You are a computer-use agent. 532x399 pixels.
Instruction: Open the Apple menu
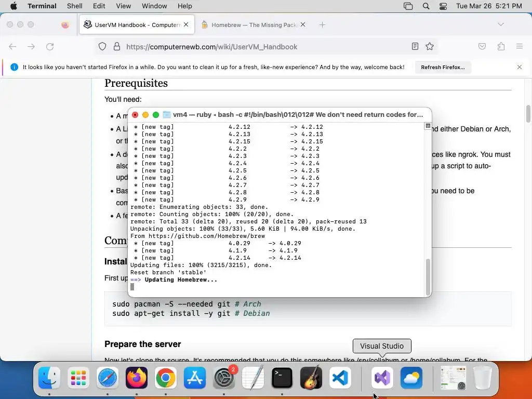14,6
